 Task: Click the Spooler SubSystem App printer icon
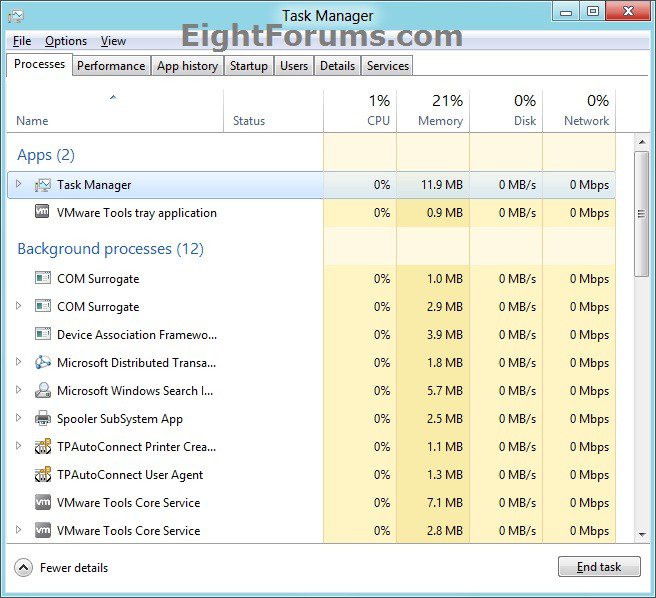[x=43, y=419]
